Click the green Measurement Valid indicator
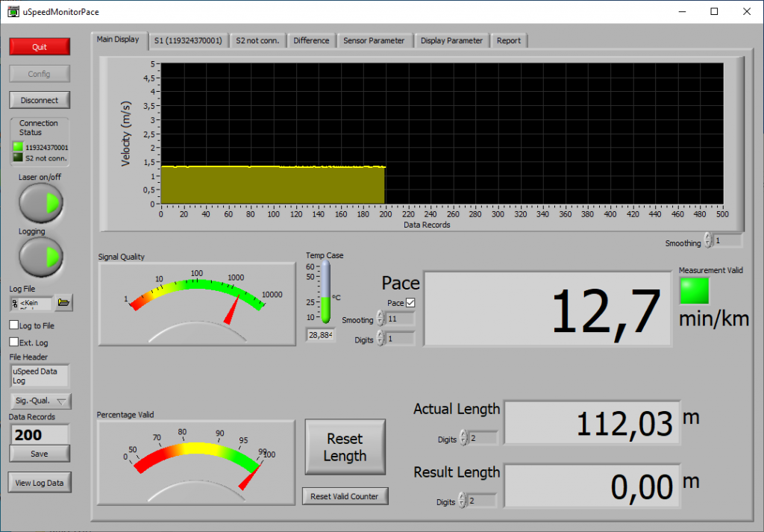Viewport: 764px width, 532px height. (x=694, y=291)
